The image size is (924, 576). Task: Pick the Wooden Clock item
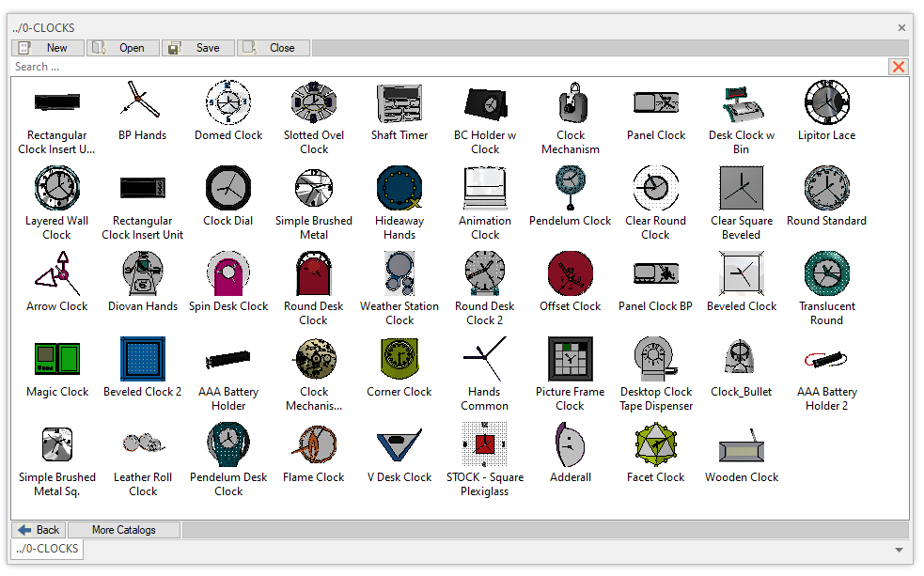pyautogui.click(x=742, y=444)
